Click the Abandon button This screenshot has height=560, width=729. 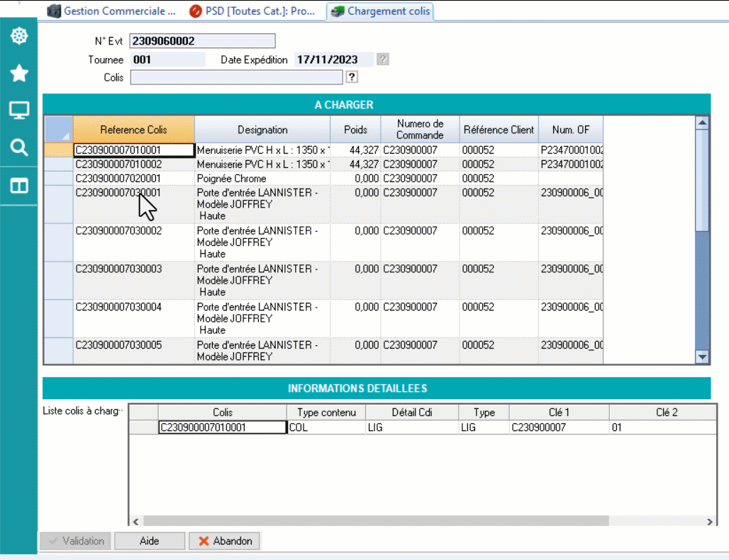(225, 541)
